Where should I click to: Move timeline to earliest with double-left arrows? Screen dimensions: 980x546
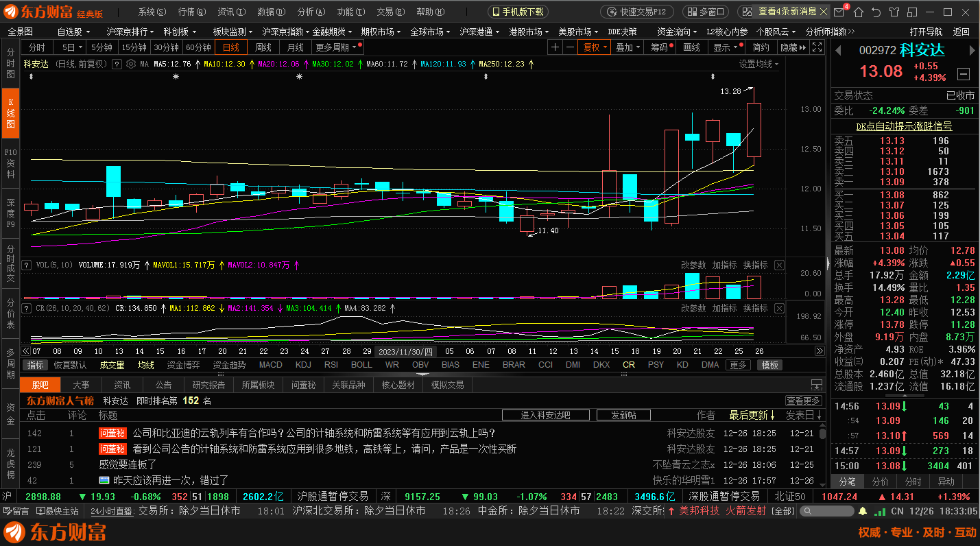tap(27, 351)
